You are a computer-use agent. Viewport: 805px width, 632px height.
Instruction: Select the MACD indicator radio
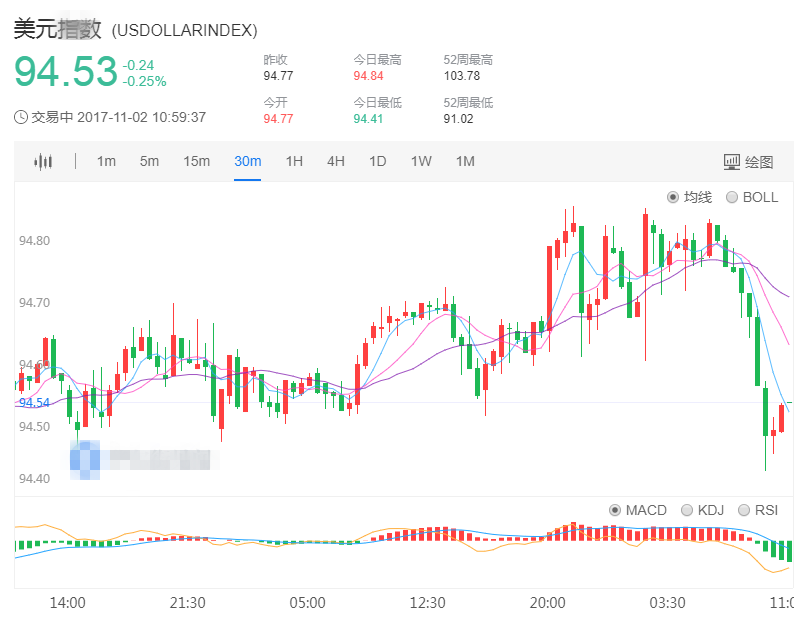coord(615,510)
